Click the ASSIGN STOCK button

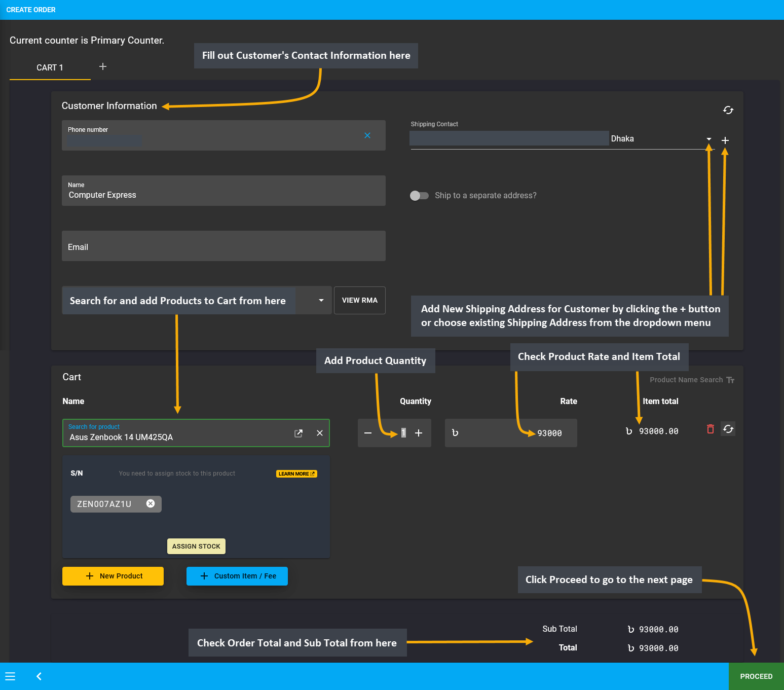(196, 546)
